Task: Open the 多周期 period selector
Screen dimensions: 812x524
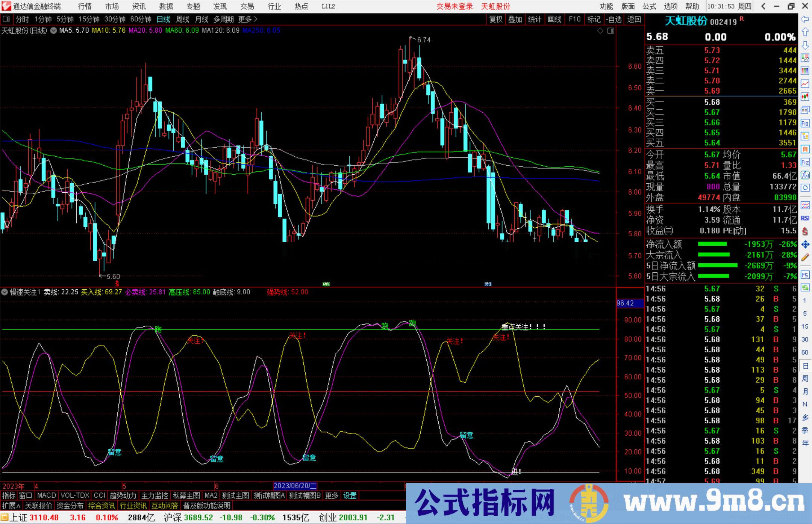Action: pos(224,19)
